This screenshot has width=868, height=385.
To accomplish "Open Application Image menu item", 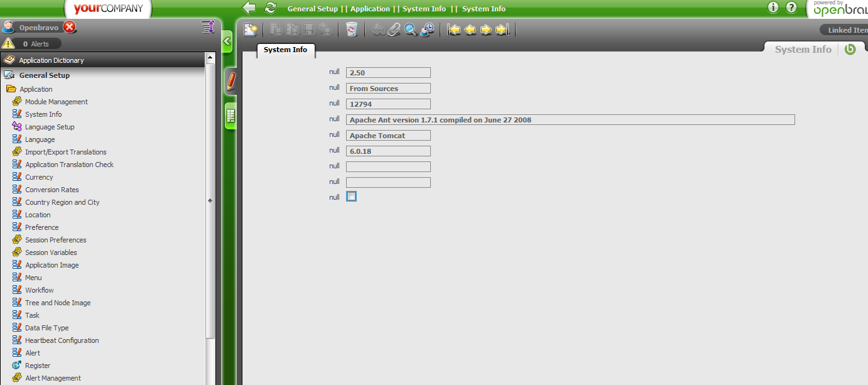I will pos(52,265).
